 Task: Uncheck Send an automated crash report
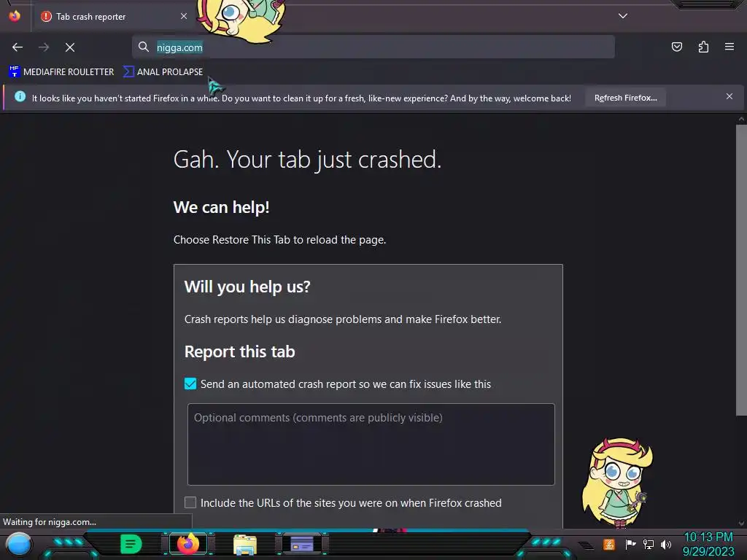[190, 384]
